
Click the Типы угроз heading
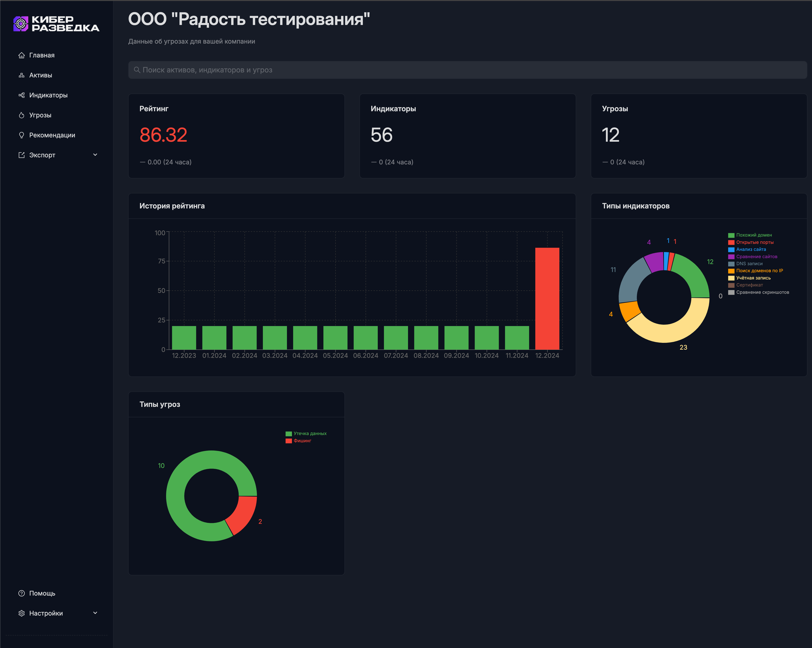(x=160, y=405)
